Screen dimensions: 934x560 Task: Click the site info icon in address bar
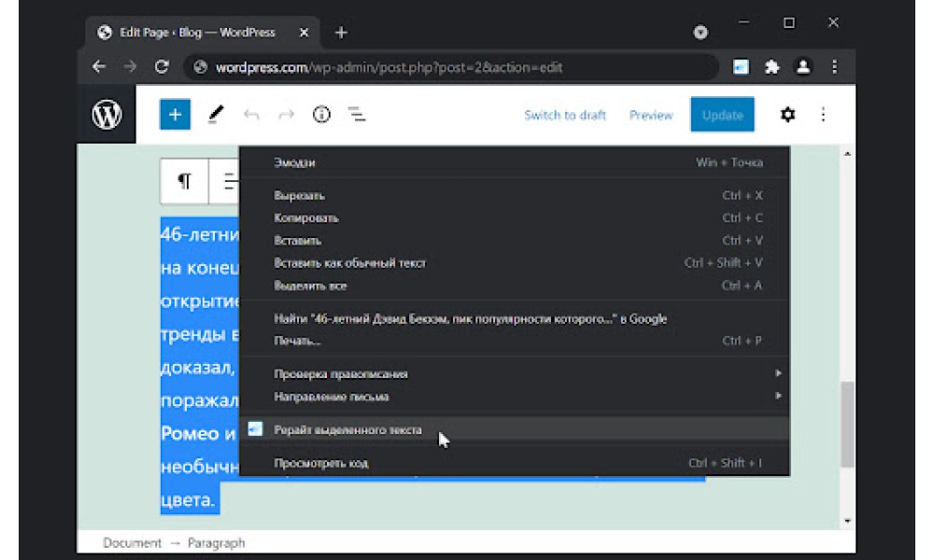click(x=200, y=67)
